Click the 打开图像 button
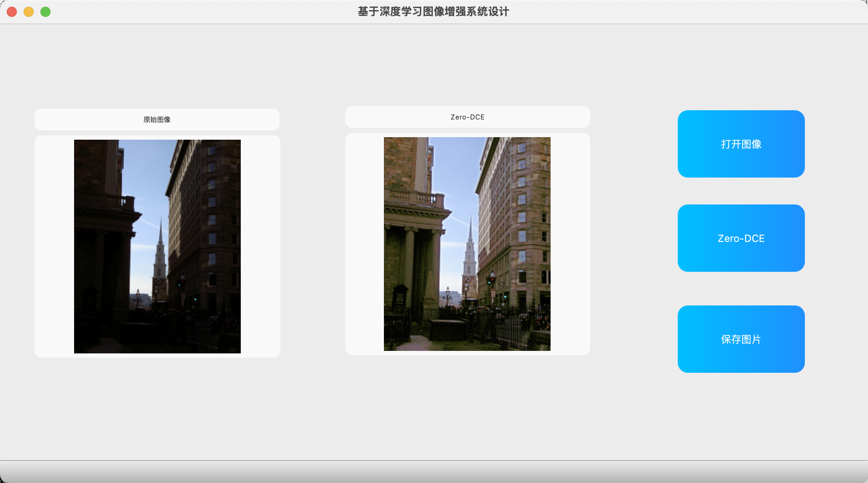This screenshot has width=868, height=483. (x=741, y=144)
